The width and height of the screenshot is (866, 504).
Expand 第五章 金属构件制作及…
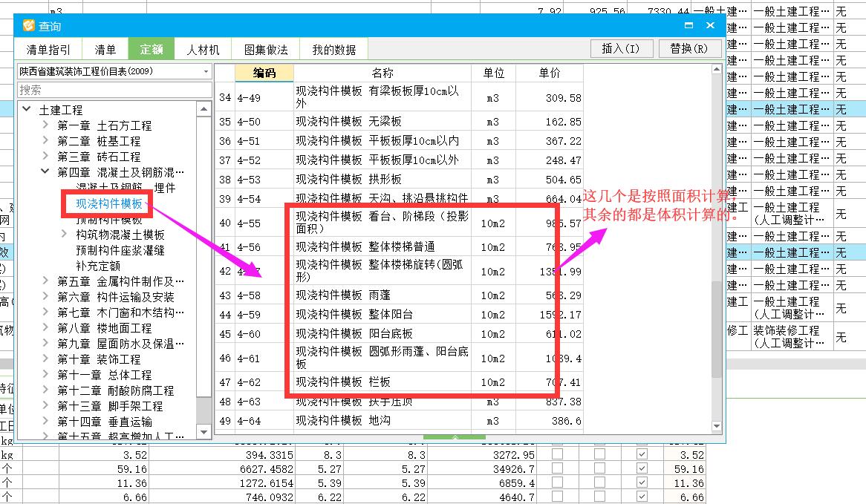click(x=45, y=281)
